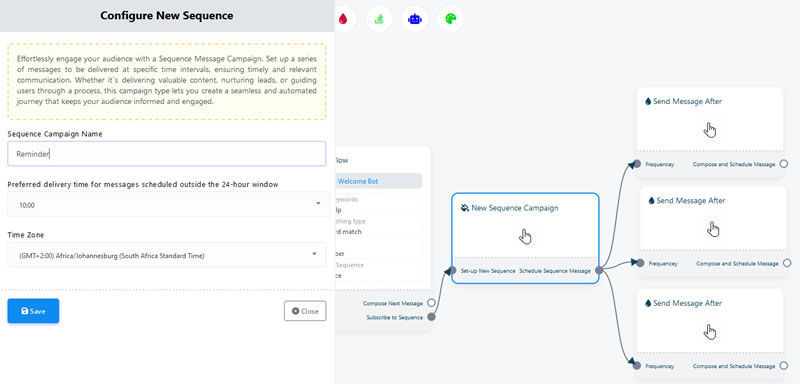The image size is (800, 384).
Task: Open the Time Zone dropdown
Action: 167,254
